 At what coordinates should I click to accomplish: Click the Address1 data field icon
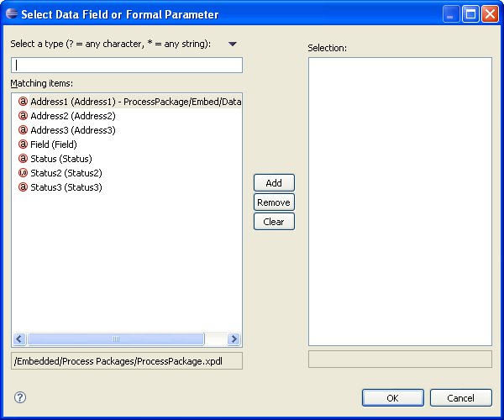24,102
